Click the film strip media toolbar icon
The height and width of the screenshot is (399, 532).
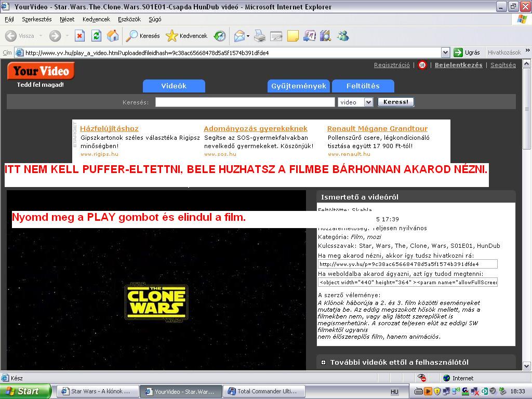pyautogui.click(x=325, y=36)
